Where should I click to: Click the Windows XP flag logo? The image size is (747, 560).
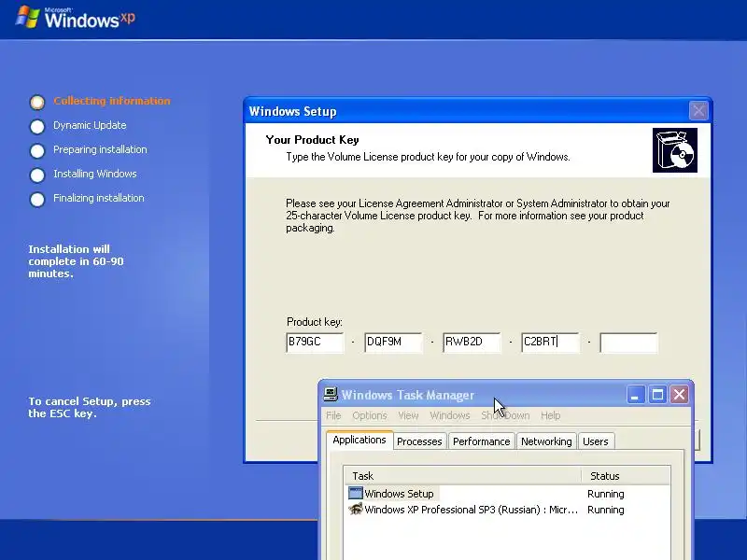pyautogui.click(x=27, y=17)
